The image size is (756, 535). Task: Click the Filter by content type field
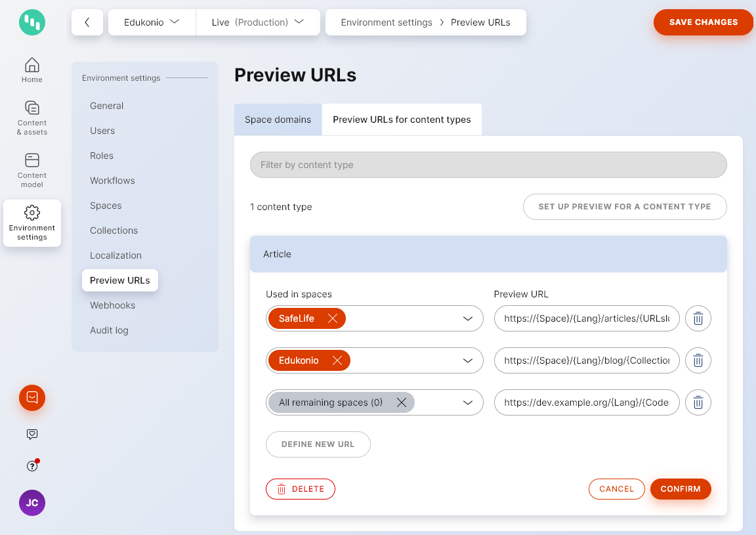(x=488, y=165)
